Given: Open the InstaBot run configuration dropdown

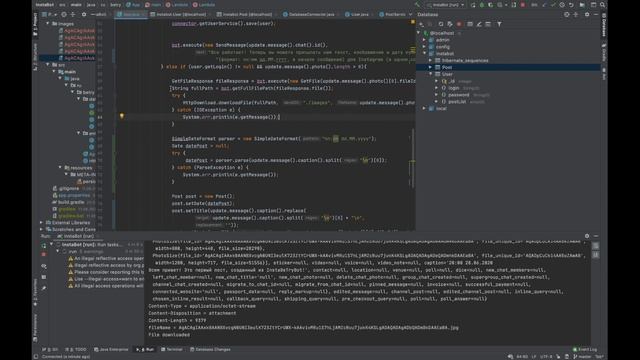Looking at the screenshot, I should tap(446, 5).
